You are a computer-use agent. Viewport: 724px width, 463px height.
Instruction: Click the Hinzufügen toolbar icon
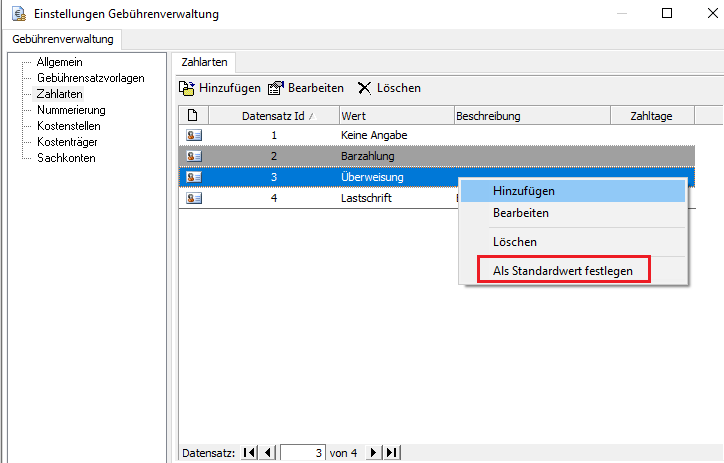pyautogui.click(x=187, y=88)
